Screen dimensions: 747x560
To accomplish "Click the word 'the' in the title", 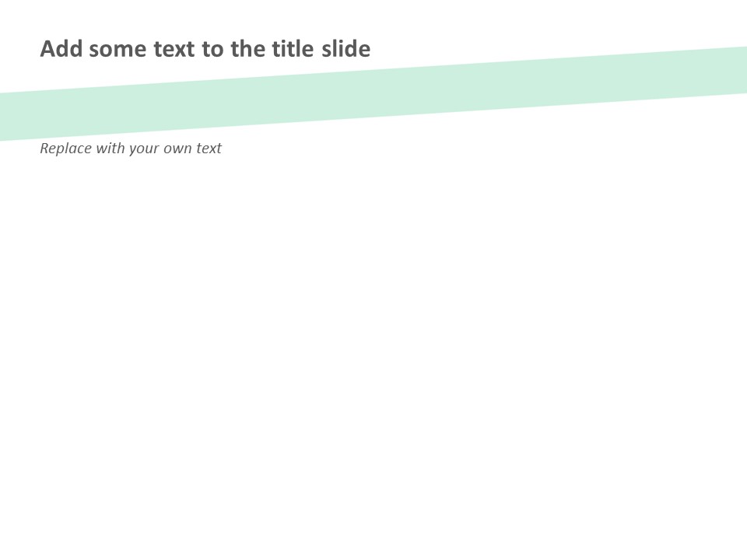I will pos(248,49).
